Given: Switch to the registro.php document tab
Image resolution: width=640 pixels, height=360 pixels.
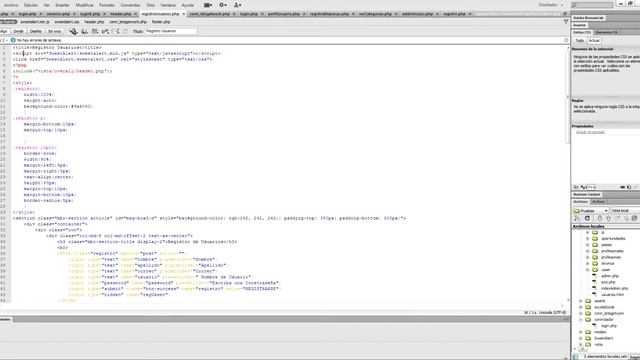Looking at the screenshot, I should coord(454,14).
